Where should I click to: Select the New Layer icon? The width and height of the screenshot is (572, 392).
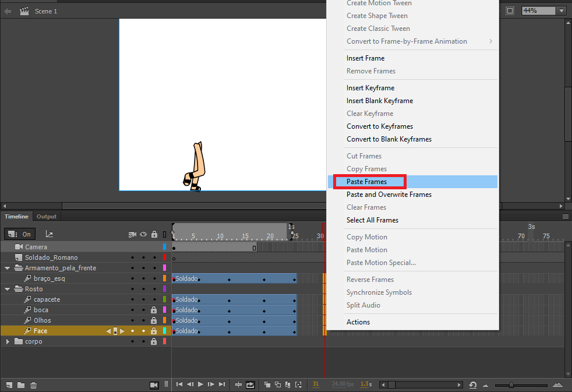point(8,385)
